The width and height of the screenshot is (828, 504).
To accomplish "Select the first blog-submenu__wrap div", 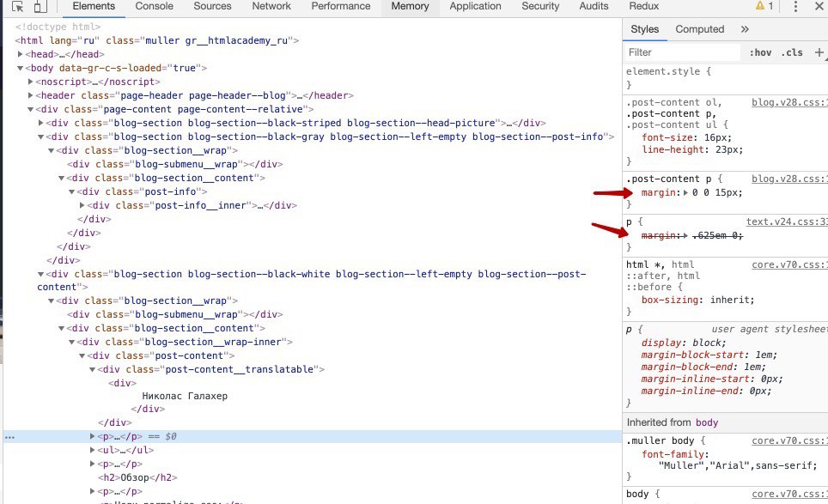I will 174,164.
